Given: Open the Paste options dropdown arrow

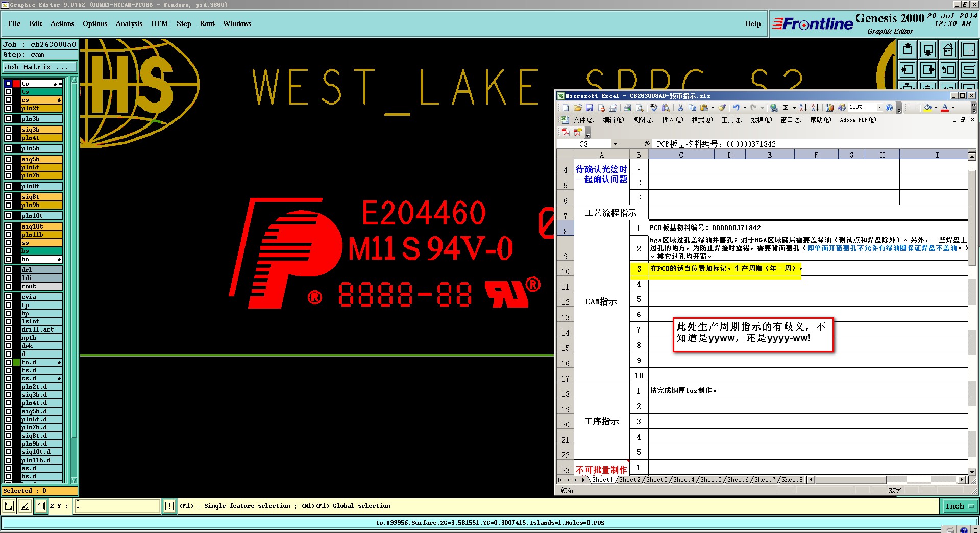Looking at the screenshot, I should 713,108.
